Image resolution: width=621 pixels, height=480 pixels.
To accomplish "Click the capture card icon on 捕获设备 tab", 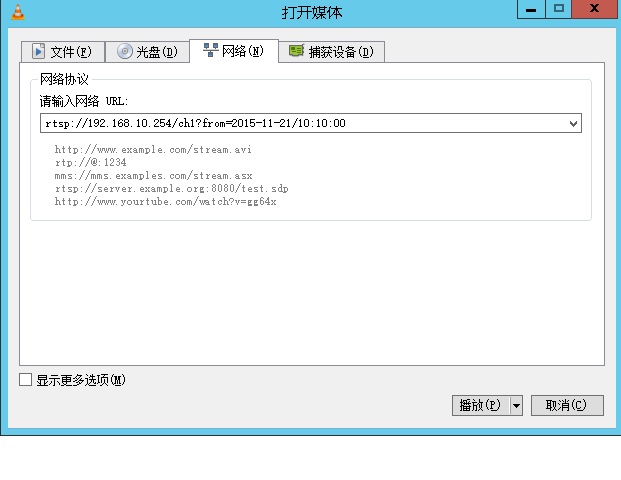I will coord(296,51).
